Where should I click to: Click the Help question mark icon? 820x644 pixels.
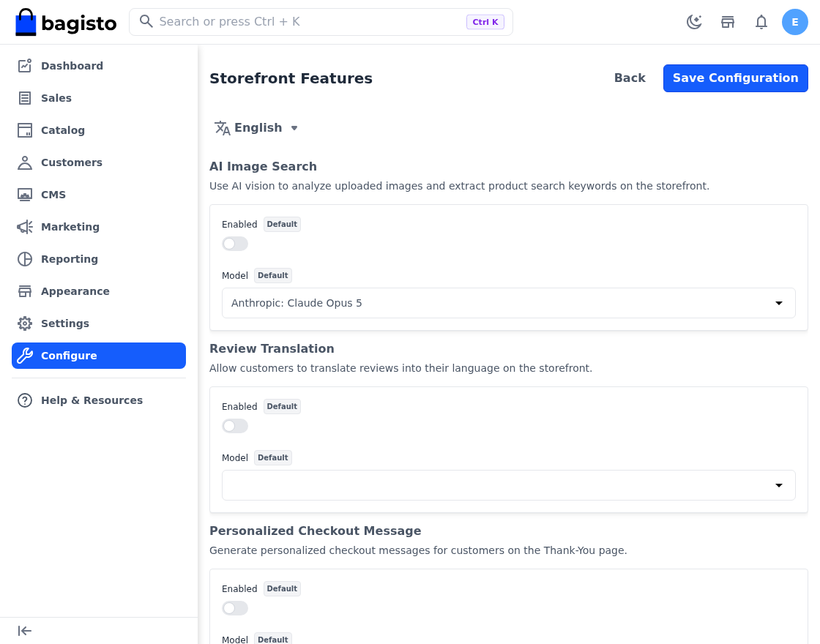coord(25,400)
